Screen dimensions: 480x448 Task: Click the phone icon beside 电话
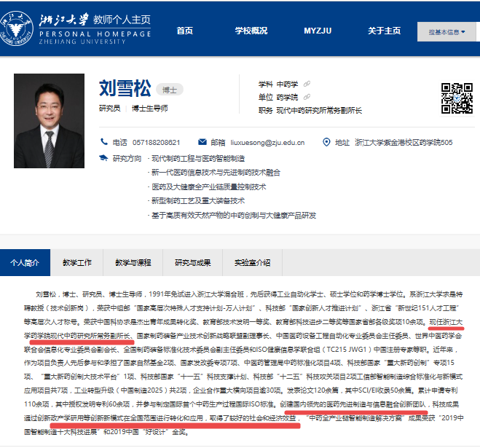click(x=103, y=142)
